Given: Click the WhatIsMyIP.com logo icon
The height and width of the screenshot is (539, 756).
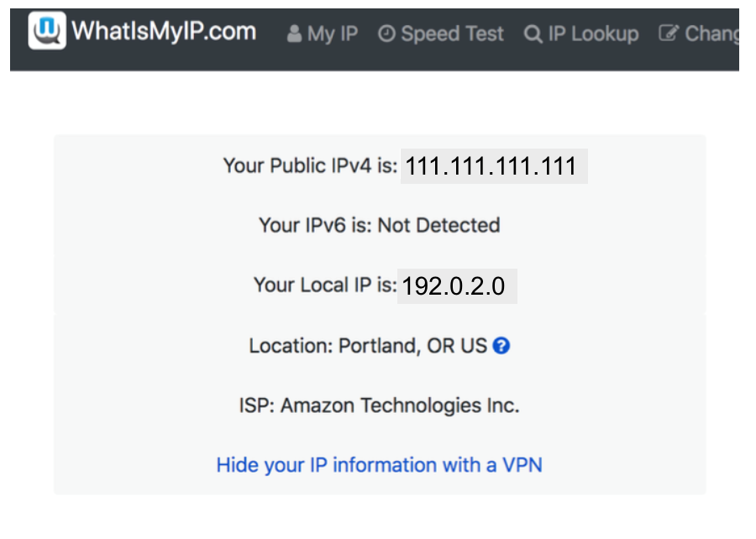Looking at the screenshot, I should point(47,30).
